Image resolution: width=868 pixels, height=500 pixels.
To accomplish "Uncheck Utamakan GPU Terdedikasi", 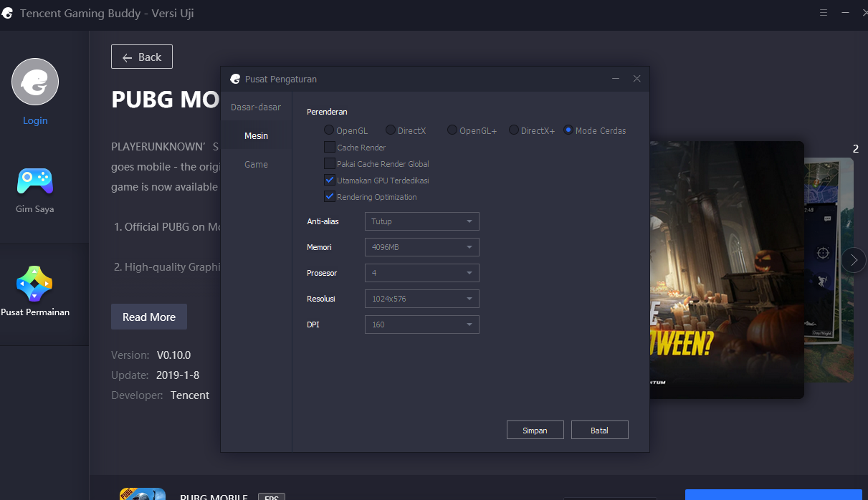I will [x=330, y=180].
